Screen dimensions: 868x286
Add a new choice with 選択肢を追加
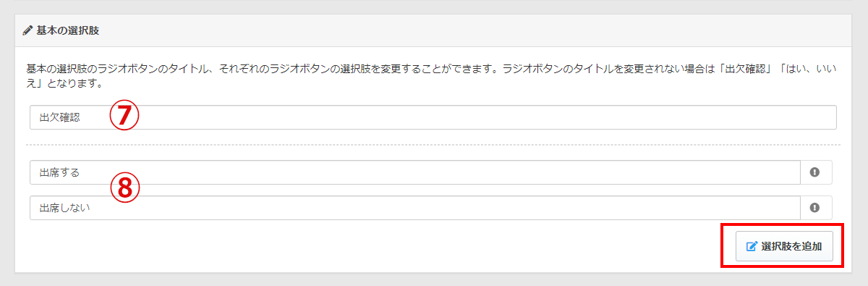pos(784,246)
